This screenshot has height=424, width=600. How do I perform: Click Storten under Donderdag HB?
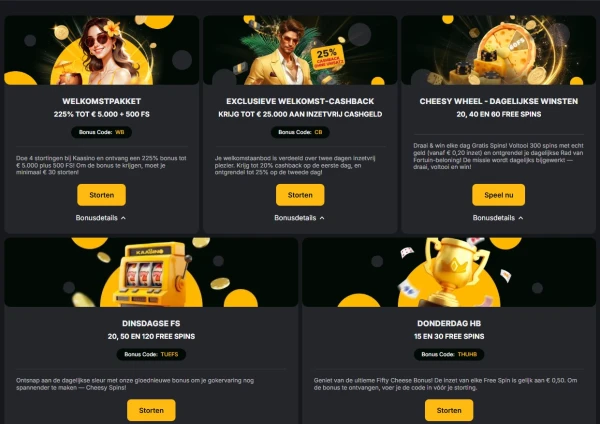[449, 410]
